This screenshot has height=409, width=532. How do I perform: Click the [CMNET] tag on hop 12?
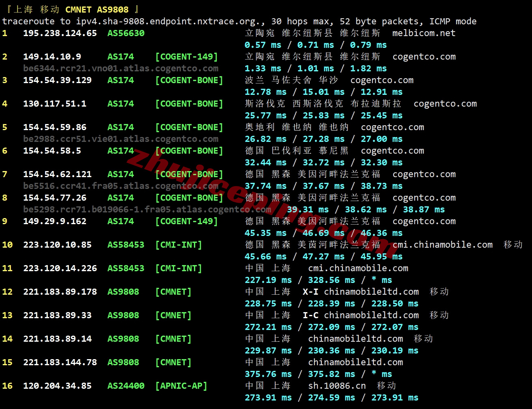173,292
